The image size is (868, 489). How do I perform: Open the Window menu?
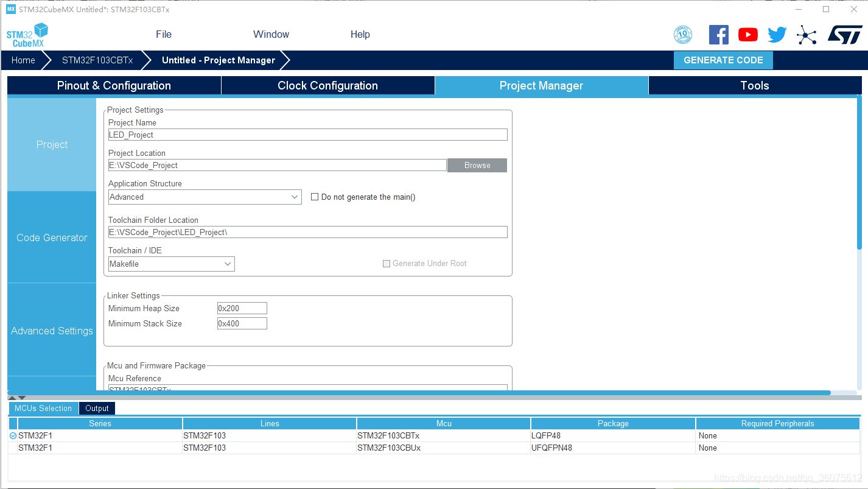[x=271, y=34]
